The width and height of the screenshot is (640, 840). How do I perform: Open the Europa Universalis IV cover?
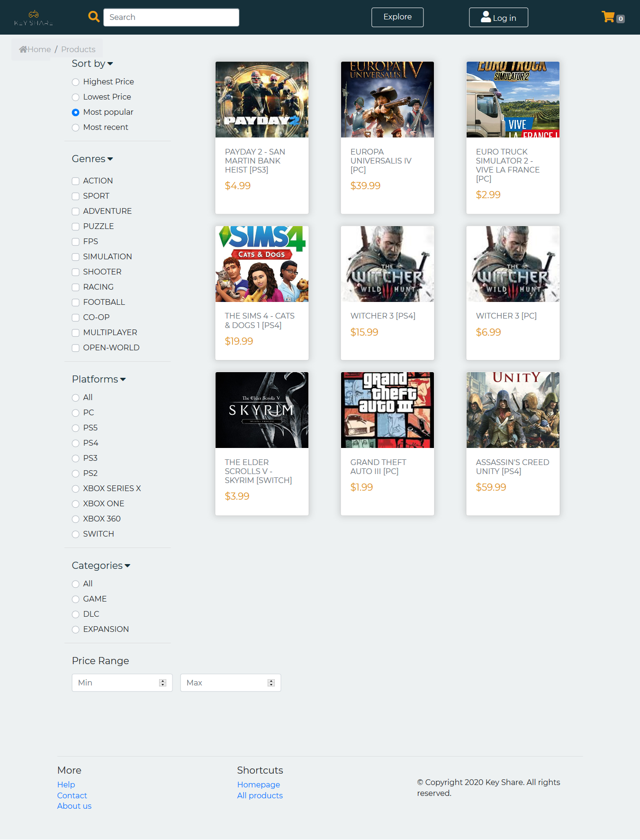click(388, 100)
